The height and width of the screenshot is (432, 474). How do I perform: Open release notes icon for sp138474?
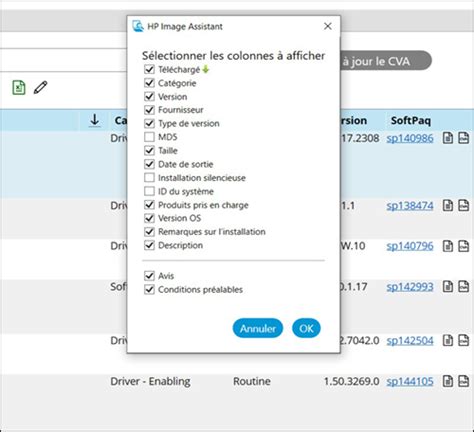pos(448,206)
